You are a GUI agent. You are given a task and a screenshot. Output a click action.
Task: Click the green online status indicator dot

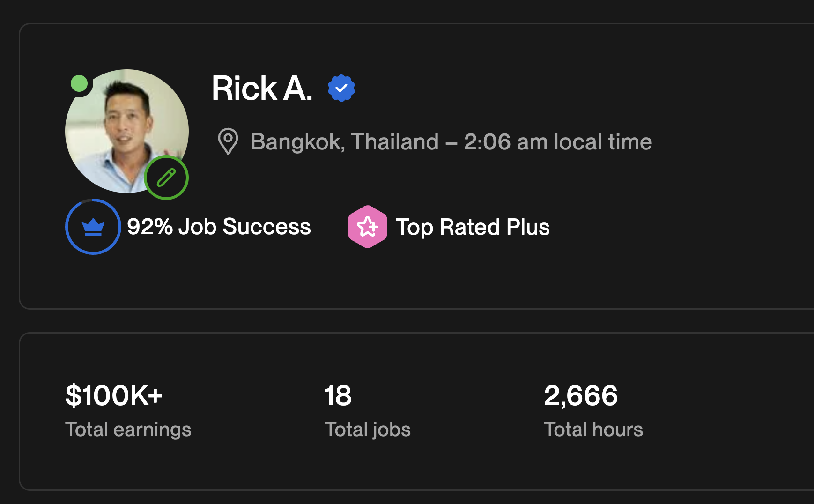coord(80,84)
